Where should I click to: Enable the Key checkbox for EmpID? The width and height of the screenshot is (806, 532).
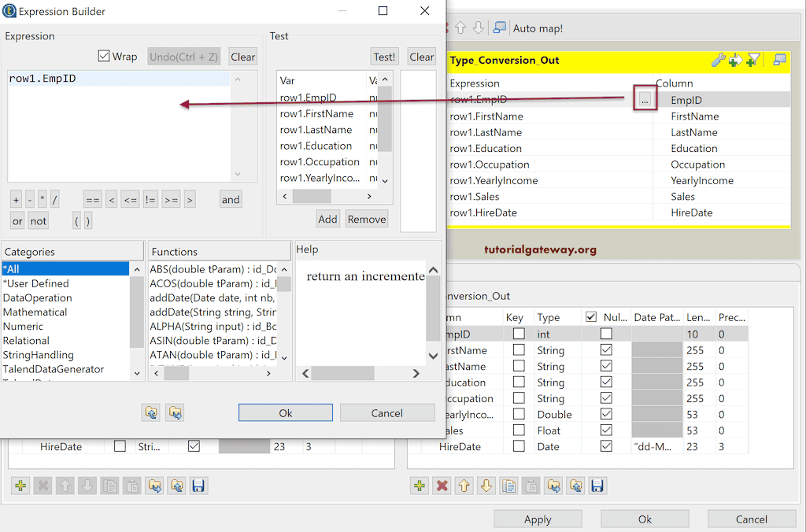point(517,334)
